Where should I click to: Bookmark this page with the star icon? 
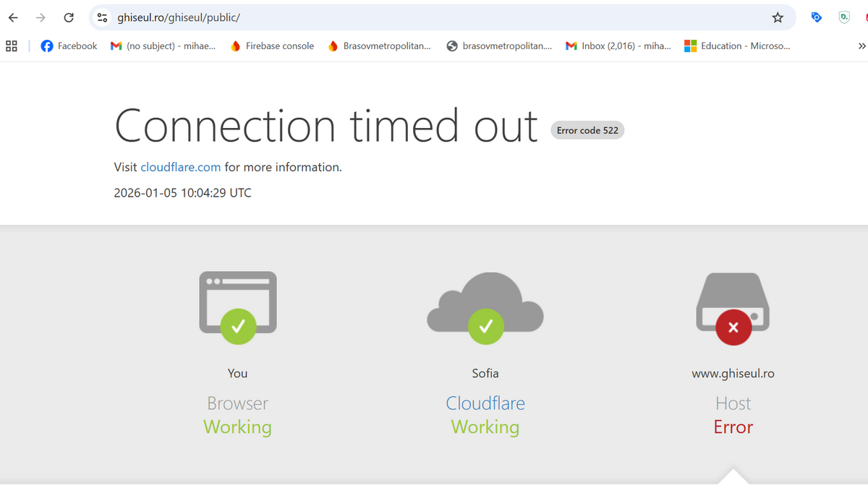[778, 17]
